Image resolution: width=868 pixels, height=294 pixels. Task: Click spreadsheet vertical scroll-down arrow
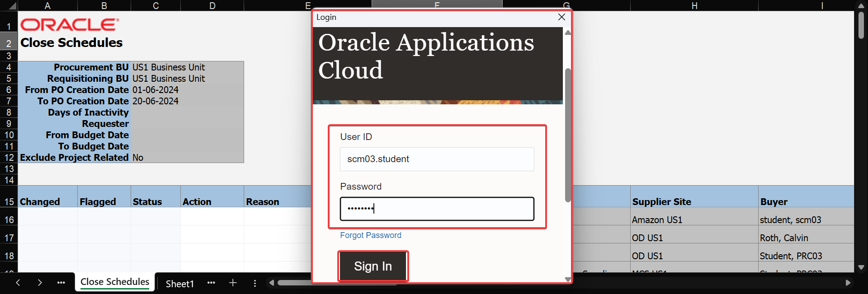click(861, 267)
